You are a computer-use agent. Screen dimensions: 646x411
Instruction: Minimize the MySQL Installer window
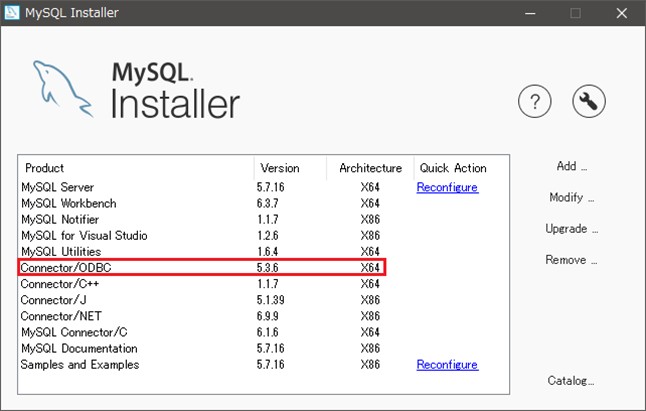click(x=530, y=13)
